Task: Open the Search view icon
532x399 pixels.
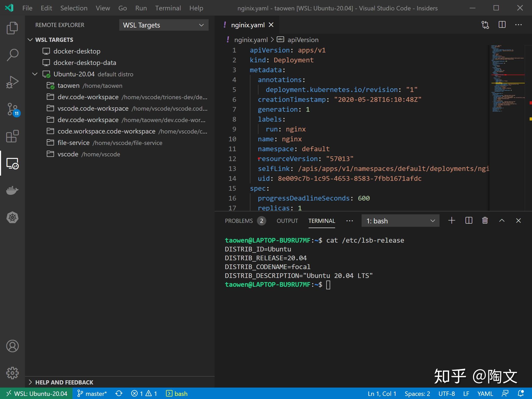Action: point(12,55)
